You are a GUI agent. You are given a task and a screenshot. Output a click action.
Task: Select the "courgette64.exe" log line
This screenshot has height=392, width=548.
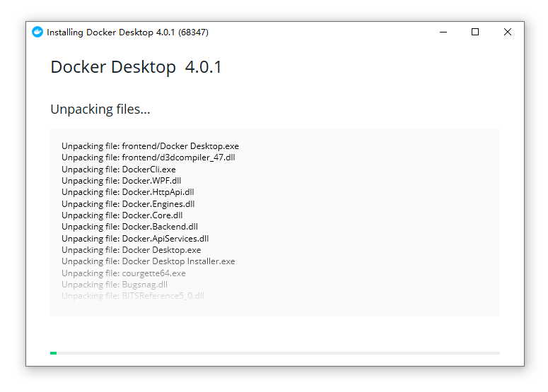tap(124, 273)
